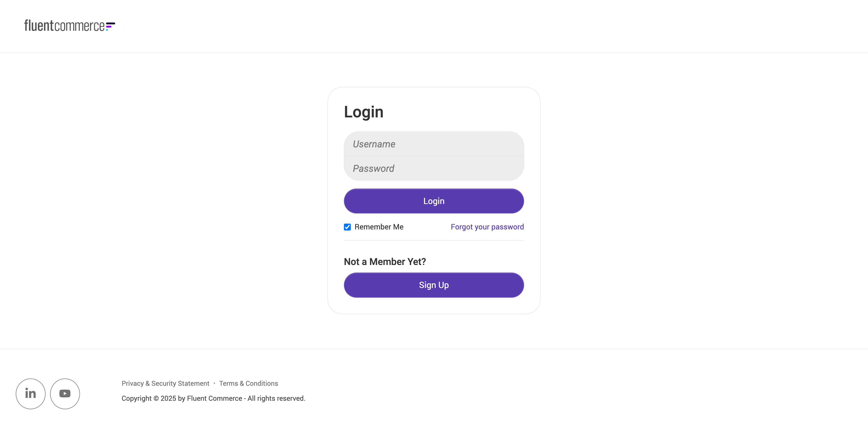Viewport: 868px width, 439px height.
Task: Toggle the Remember Me checkbox
Action: [x=347, y=227]
